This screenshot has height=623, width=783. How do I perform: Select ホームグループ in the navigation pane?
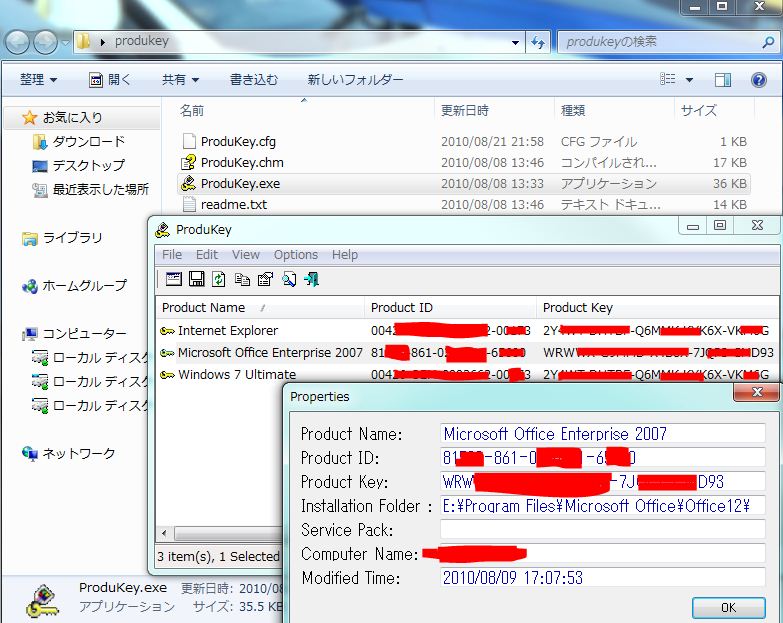pos(74,286)
